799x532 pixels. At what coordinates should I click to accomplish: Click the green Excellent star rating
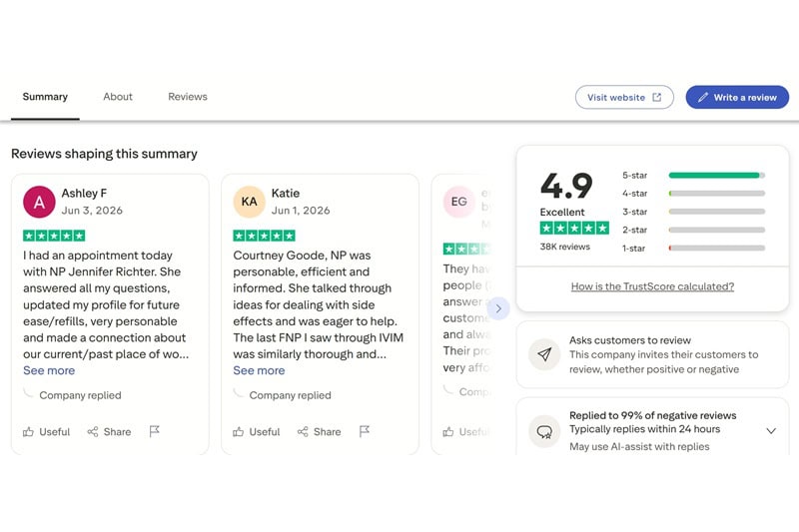pos(574,229)
